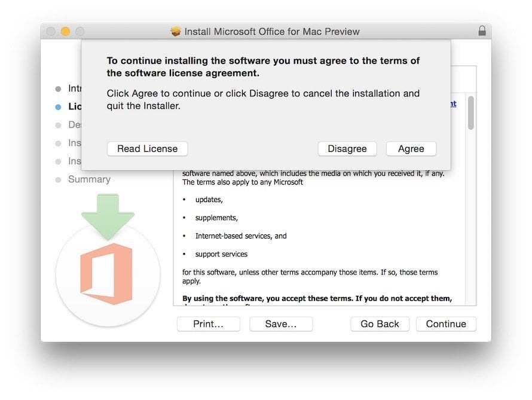Click the lock icon in title bar
The width and height of the screenshot is (532, 400).
point(482,31)
